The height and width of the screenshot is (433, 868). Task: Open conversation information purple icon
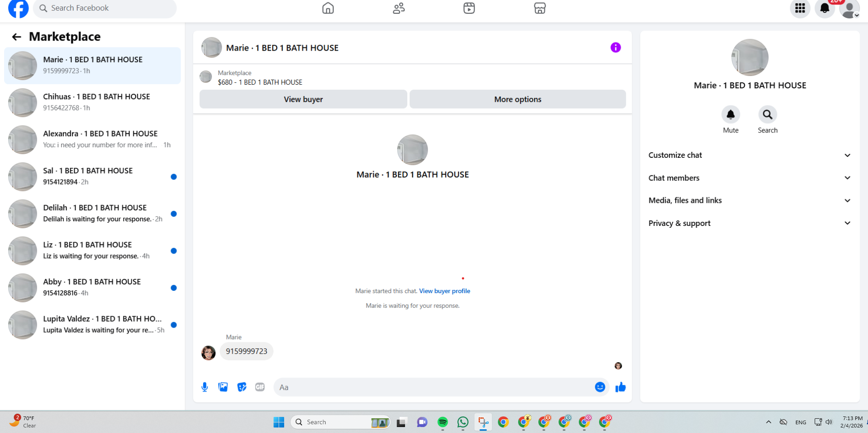coord(616,47)
